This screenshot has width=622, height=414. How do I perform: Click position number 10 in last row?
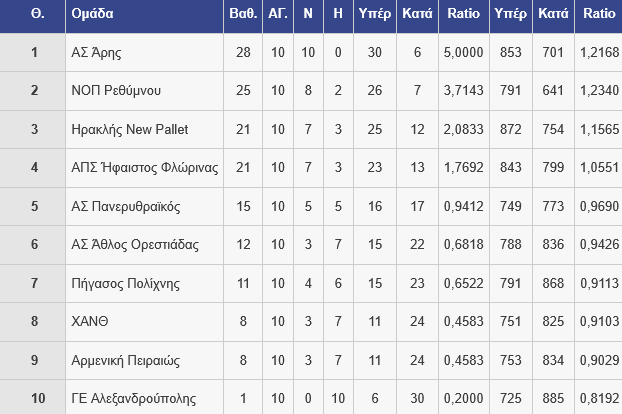[34, 399]
